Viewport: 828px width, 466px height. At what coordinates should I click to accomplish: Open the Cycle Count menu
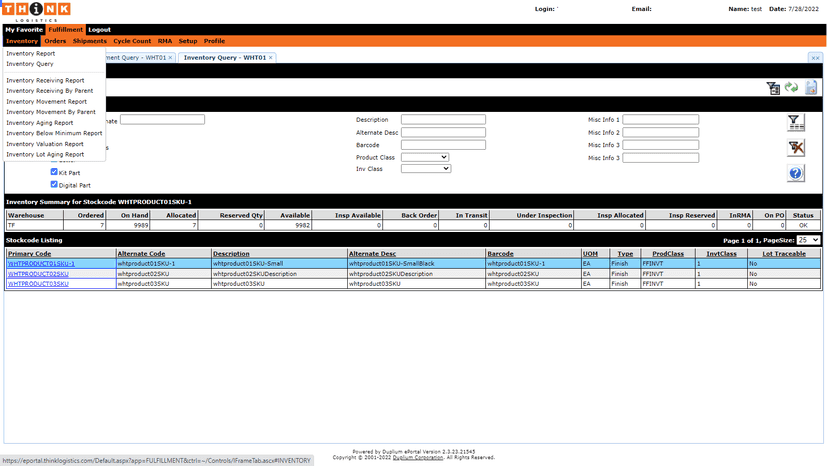coord(132,41)
